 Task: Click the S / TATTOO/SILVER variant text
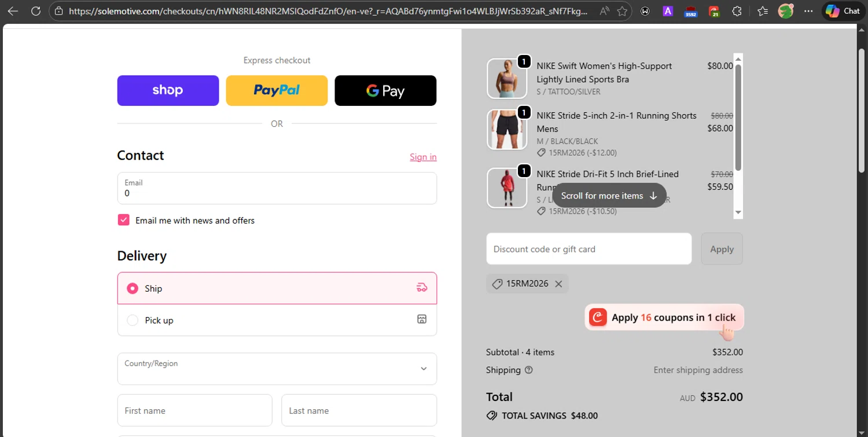click(x=568, y=91)
